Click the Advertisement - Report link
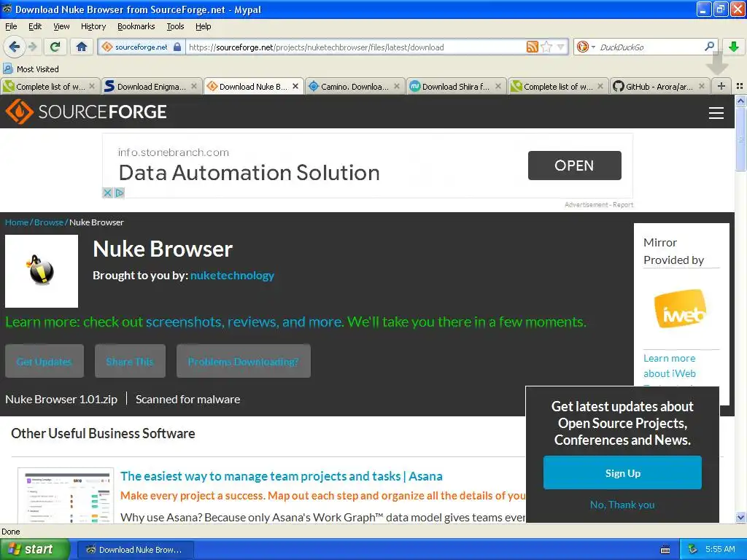Image resolution: width=747 pixels, height=560 pixels. coord(599,205)
